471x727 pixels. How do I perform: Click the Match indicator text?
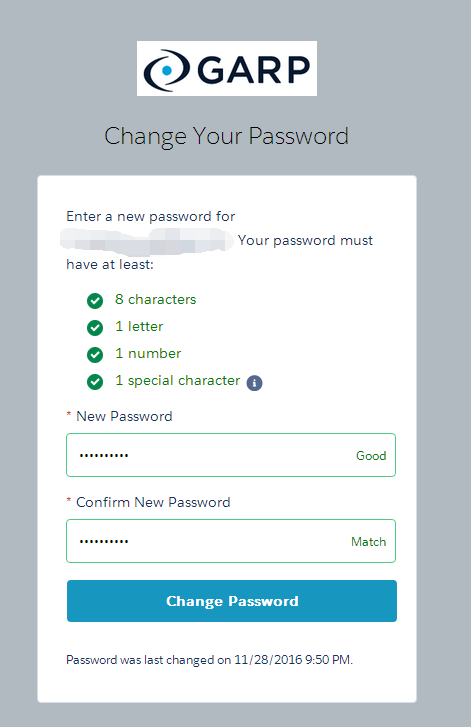click(x=369, y=542)
